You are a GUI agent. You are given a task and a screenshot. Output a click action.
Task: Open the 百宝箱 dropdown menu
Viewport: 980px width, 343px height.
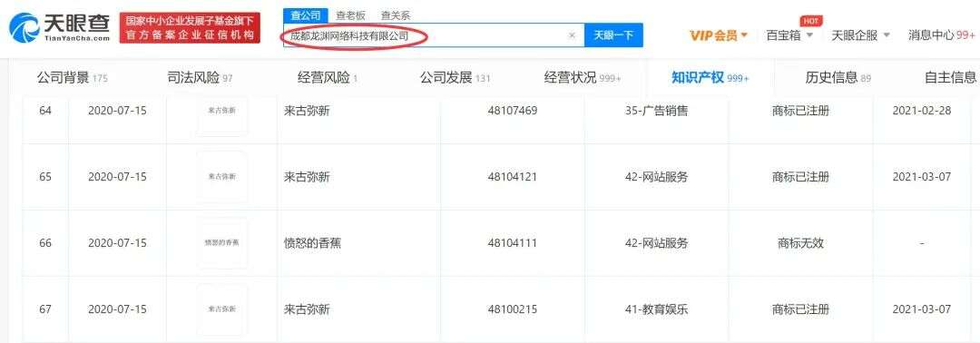790,35
